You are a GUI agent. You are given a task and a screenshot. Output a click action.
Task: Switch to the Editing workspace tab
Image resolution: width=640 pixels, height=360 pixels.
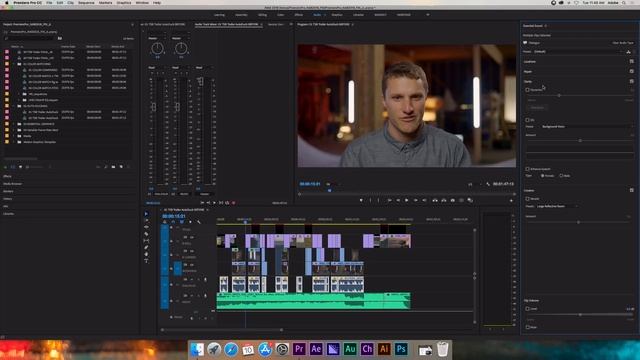(x=262, y=15)
